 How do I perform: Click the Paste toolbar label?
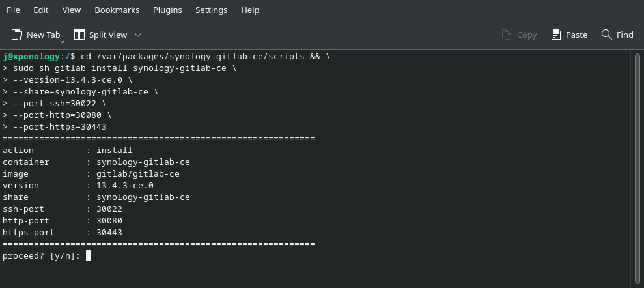click(x=577, y=35)
